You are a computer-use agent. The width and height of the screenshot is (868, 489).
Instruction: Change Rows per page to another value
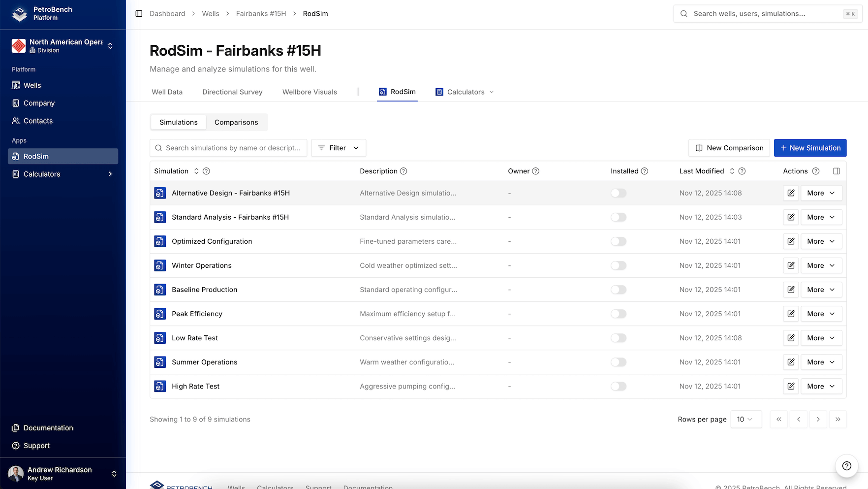click(x=746, y=419)
